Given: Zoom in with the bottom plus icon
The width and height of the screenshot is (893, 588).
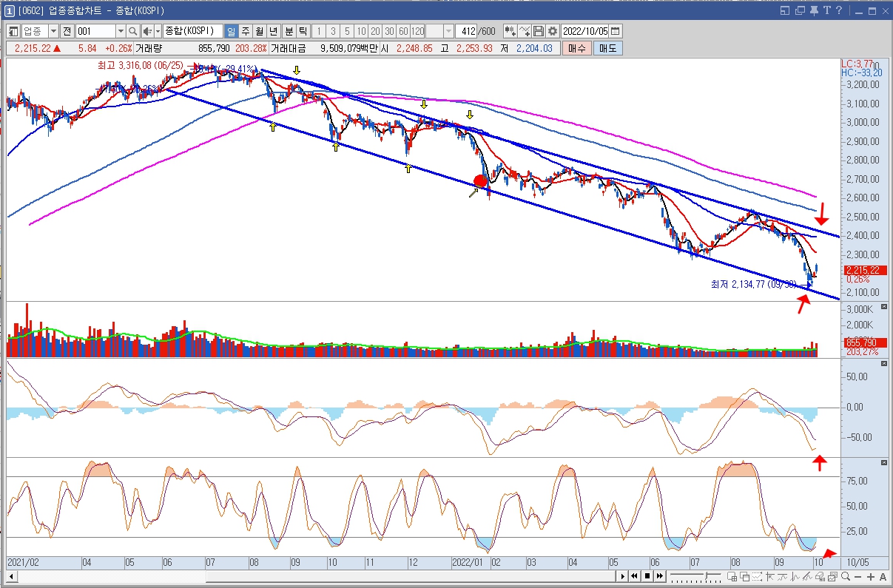Looking at the screenshot, I should click(x=871, y=577).
